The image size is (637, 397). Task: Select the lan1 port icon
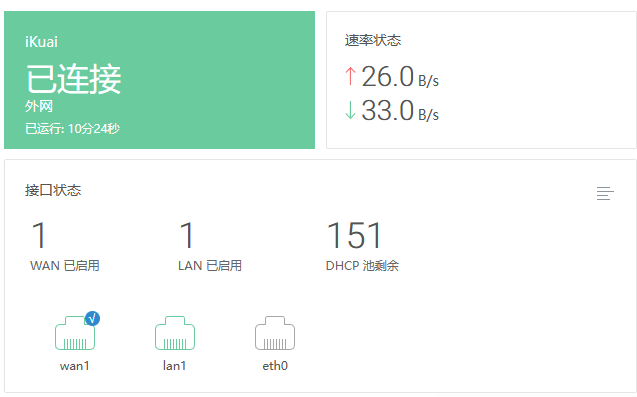coord(175,333)
